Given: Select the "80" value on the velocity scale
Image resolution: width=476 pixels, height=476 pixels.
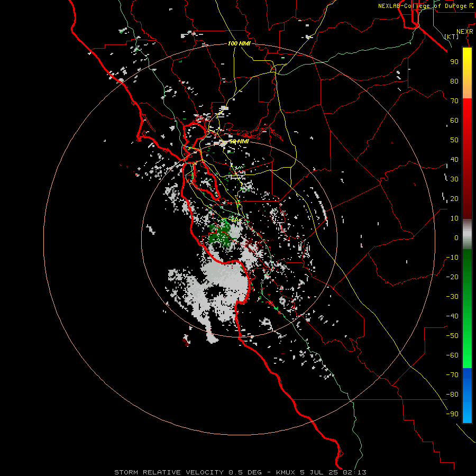Looking at the screenshot, I should [454, 81].
